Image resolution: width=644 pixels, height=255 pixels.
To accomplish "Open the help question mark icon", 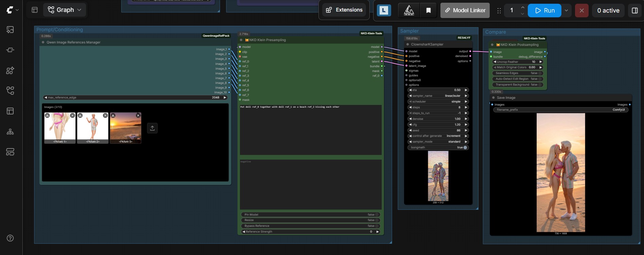I will (x=10, y=238).
